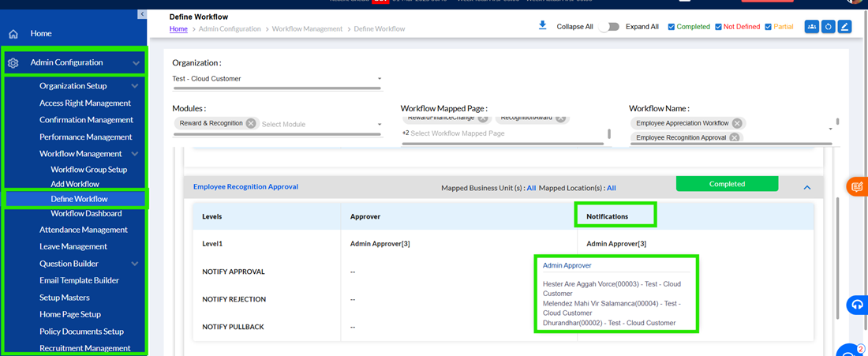Viewport: 868px width, 356px height.
Task: Remove the Reward & Recognition module chip
Action: 251,123
